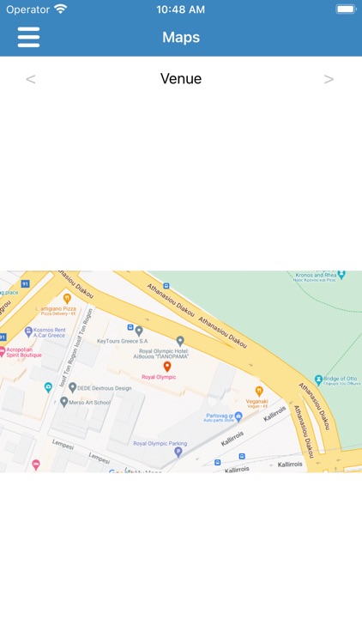Tap the DEDE Dextrous Design pin

point(73,387)
